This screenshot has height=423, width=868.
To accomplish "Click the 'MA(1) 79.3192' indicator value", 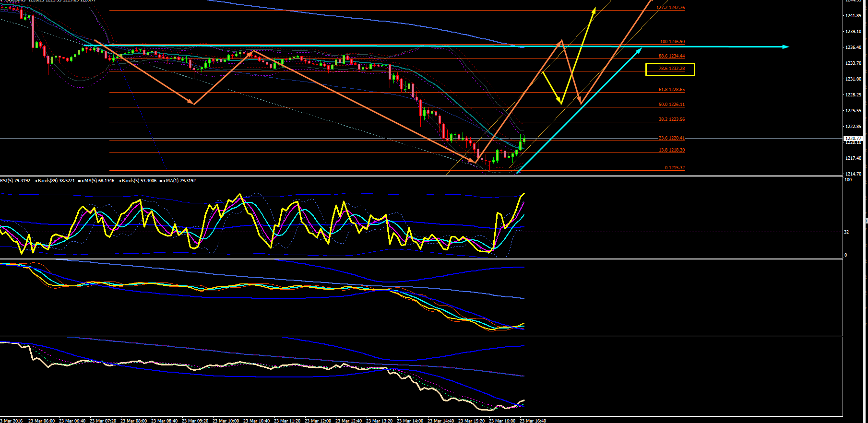I will pos(180,181).
